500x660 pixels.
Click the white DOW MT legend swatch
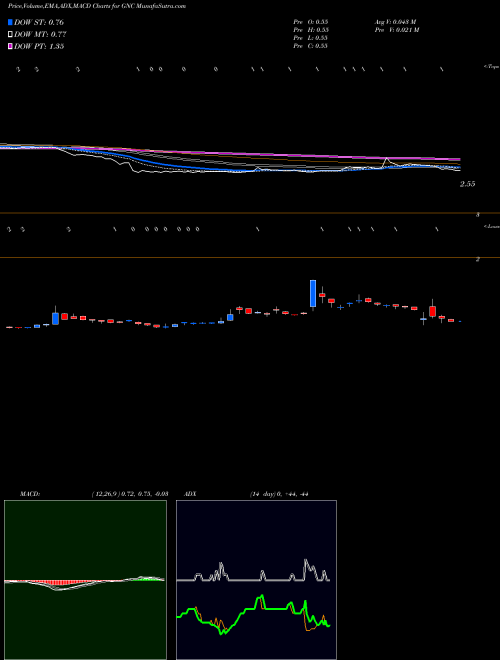11,35
